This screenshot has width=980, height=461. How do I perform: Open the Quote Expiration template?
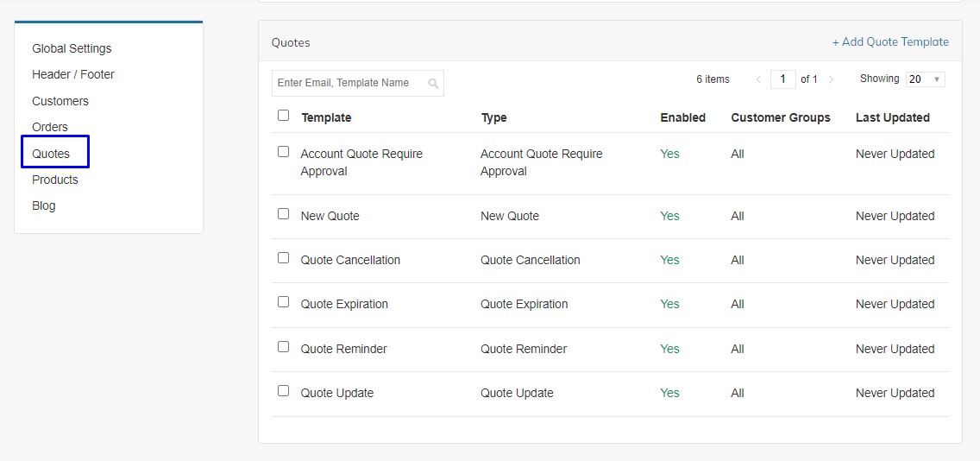(344, 304)
